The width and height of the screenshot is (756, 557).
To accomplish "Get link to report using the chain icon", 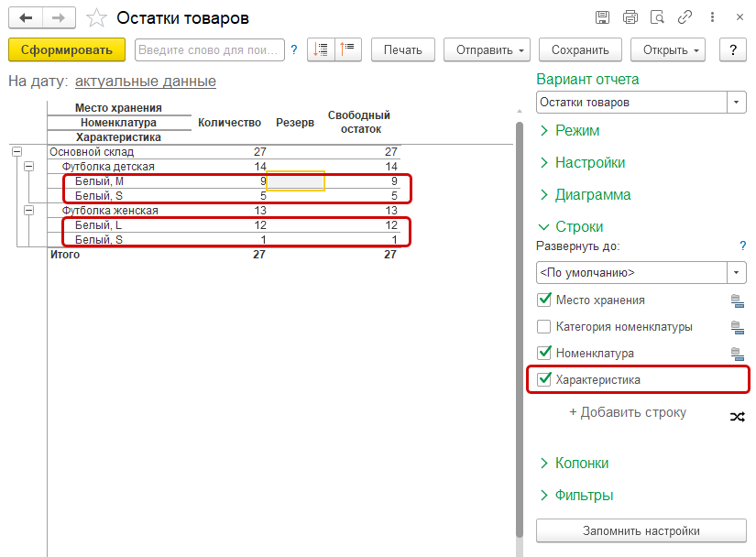I will pyautogui.click(x=685, y=17).
